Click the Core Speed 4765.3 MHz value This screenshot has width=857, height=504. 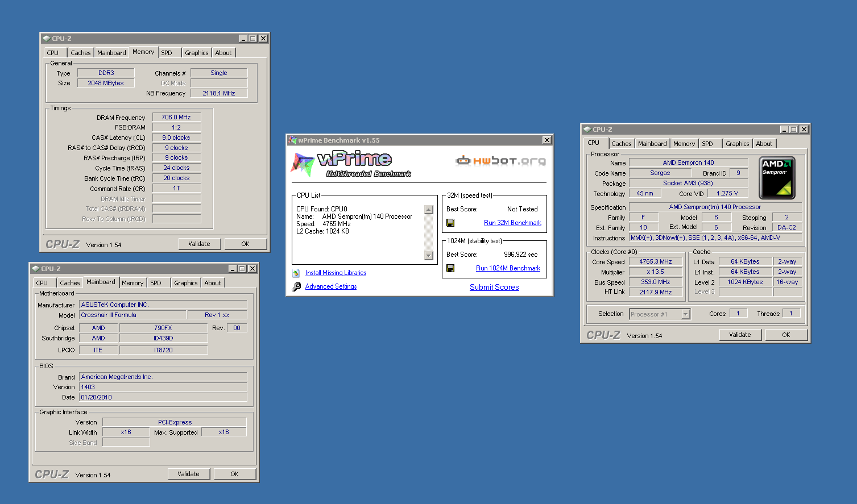tap(656, 261)
